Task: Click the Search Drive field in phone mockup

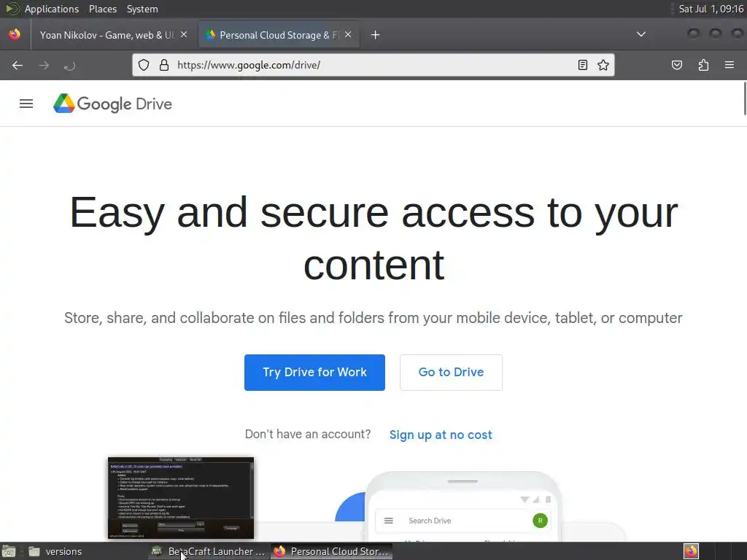Action: (462, 521)
